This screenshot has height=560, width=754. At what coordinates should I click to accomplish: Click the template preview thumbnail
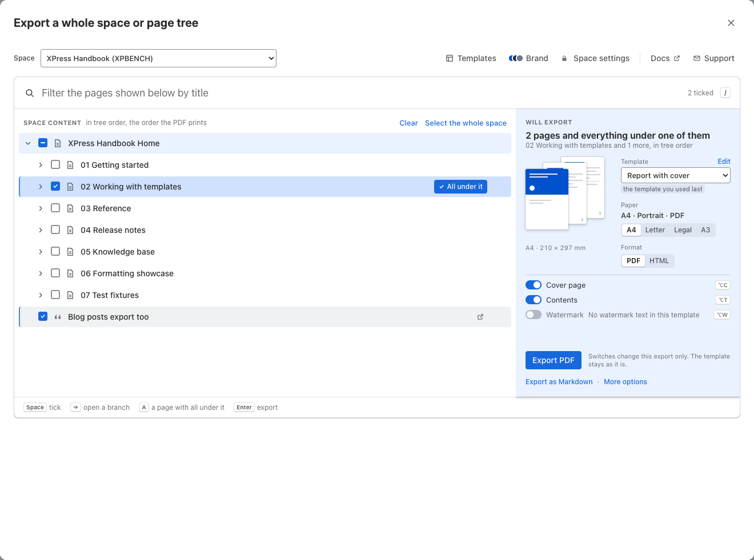tap(565, 194)
